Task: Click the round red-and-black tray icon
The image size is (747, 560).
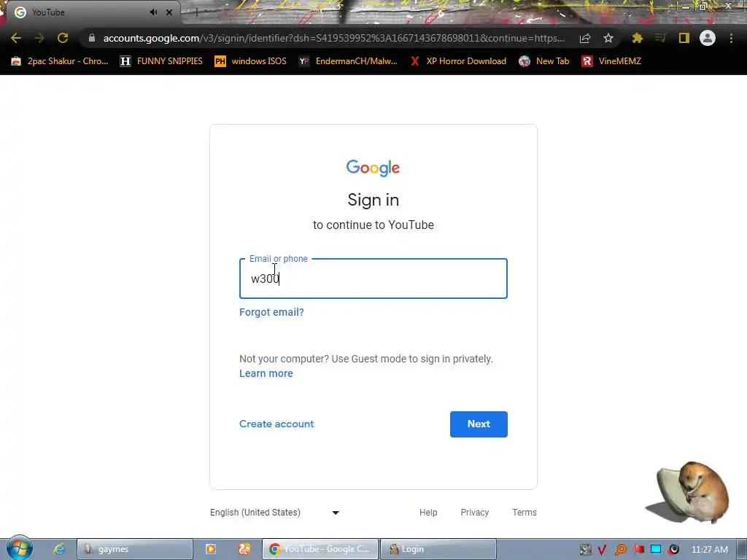Action: point(673,550)
